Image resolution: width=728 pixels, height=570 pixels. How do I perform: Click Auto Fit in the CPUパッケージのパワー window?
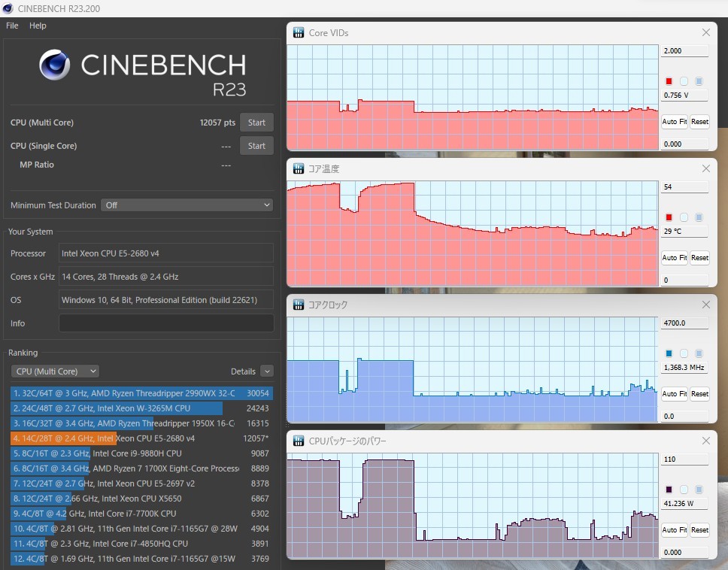pos(674,529)
